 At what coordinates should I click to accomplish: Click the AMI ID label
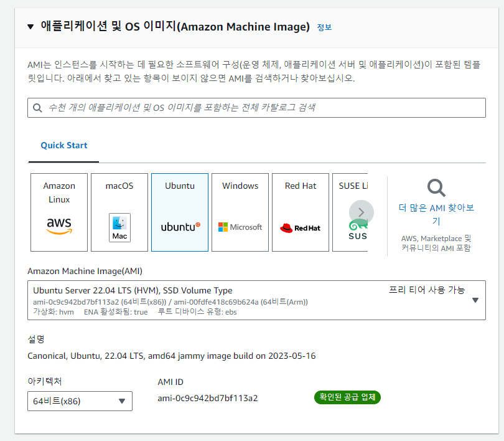pyautogui.click(x=170, y=382)
